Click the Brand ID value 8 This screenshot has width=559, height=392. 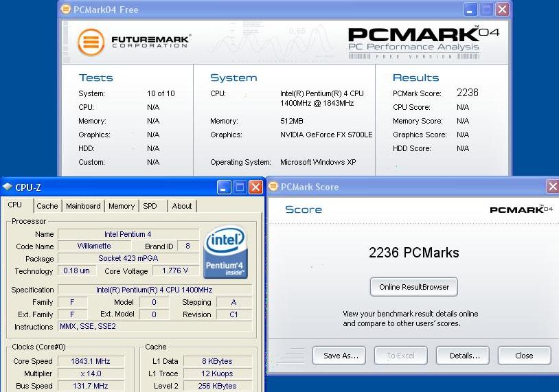[x=188, y=246]
